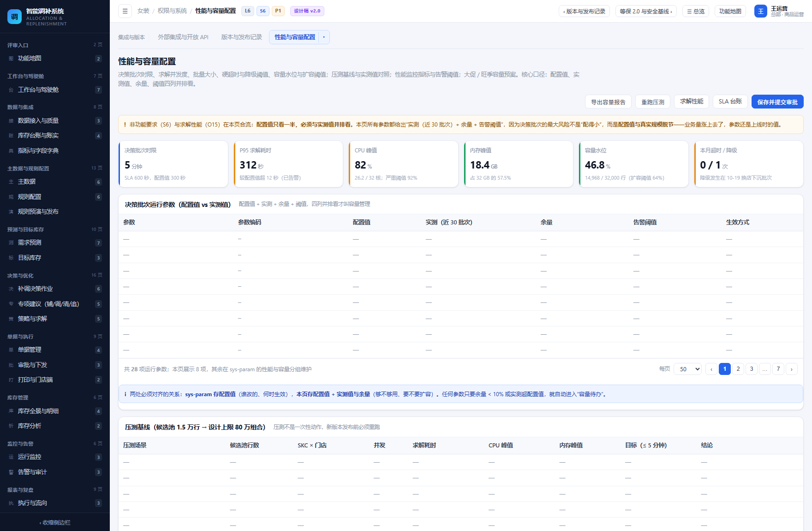Click the hamburger menu icon in header
The width and height of the screenshot is (812, 531).
125,11
